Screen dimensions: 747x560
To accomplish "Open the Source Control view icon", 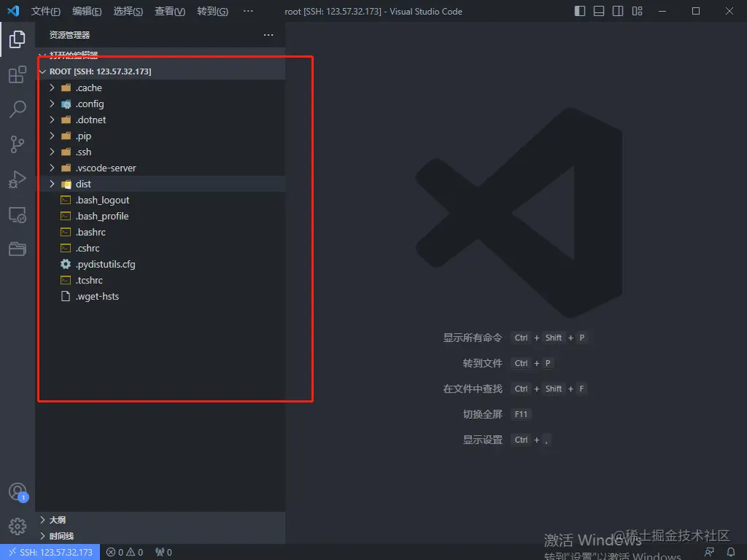I will point(18,144).
